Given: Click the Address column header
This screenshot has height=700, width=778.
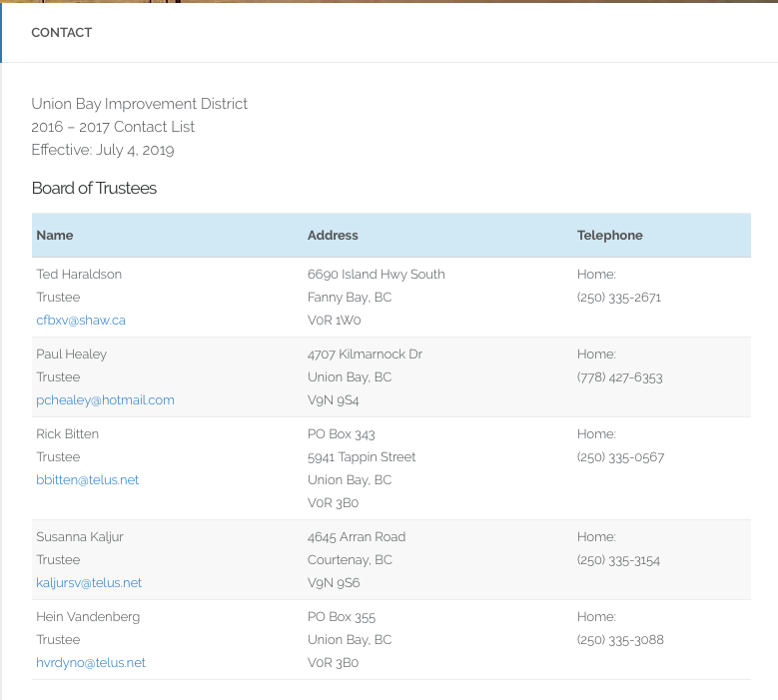Looking at the screenshot, I should [333, 236].
